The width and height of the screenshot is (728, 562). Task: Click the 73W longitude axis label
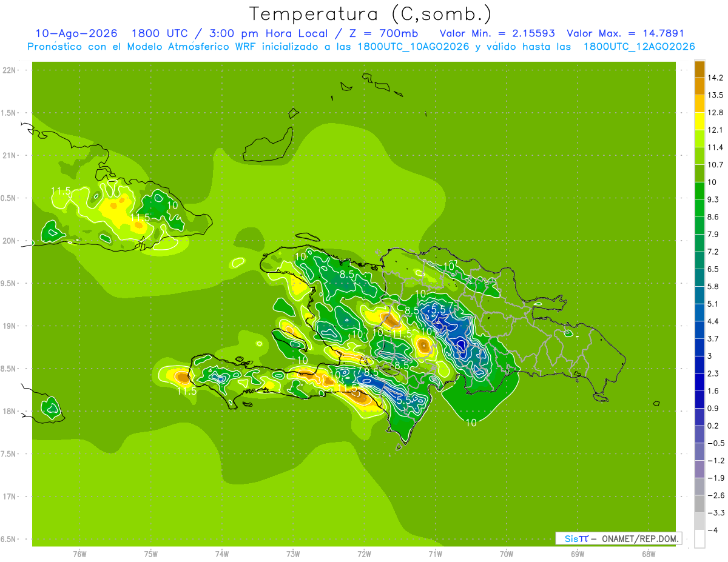293,554
